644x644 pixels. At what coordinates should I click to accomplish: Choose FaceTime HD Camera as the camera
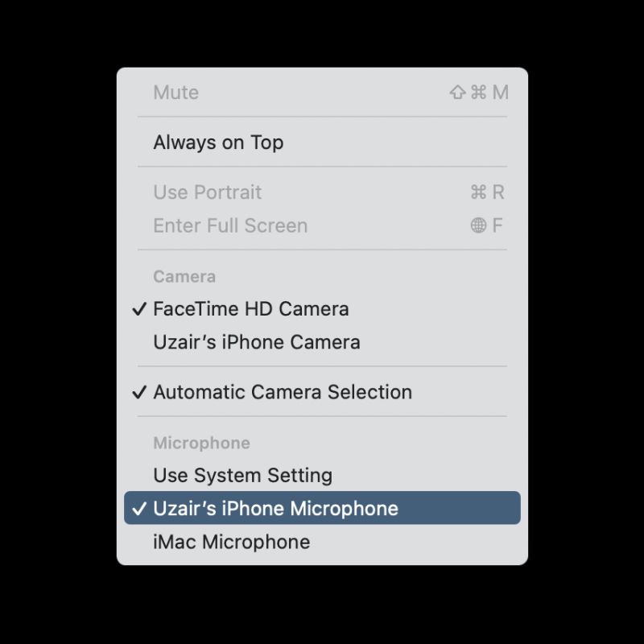point(251,309)
